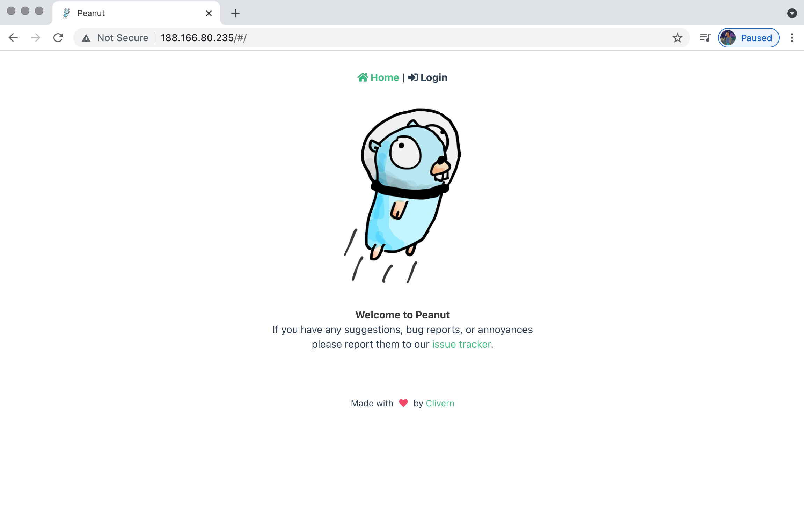Visit the Clivern footer link
The height and width of the screenshot is (532, 804).
coord(440,403)
